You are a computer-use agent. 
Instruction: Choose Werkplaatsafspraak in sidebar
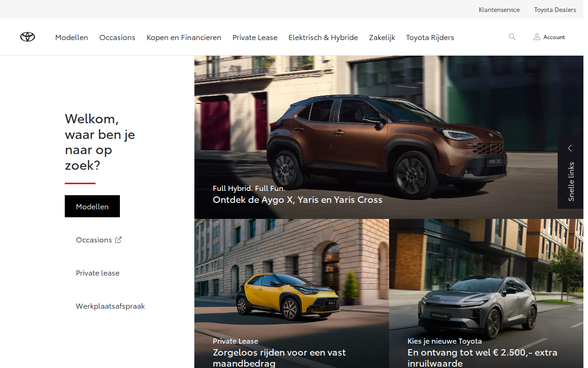110,306
